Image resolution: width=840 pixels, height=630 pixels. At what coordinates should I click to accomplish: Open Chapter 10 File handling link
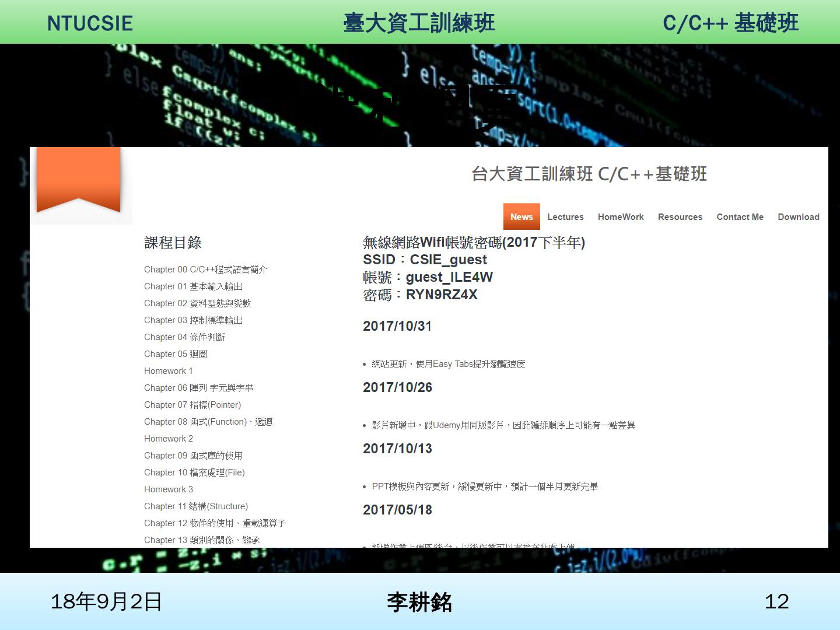pyautogui.click(x=194, y=473)
